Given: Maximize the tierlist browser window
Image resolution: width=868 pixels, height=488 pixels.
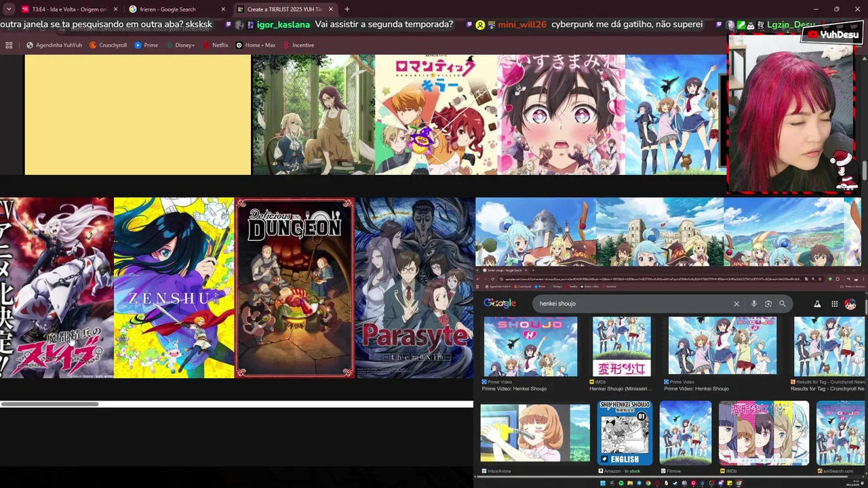Looking at the screenshot, I should tap(837, 9).
